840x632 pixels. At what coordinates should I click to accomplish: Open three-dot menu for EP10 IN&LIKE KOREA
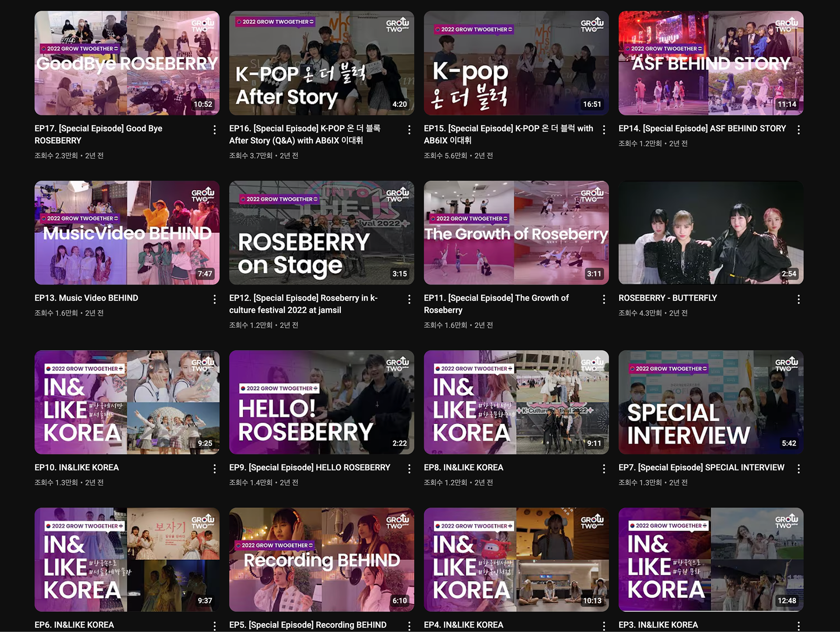tap(214, 469)
